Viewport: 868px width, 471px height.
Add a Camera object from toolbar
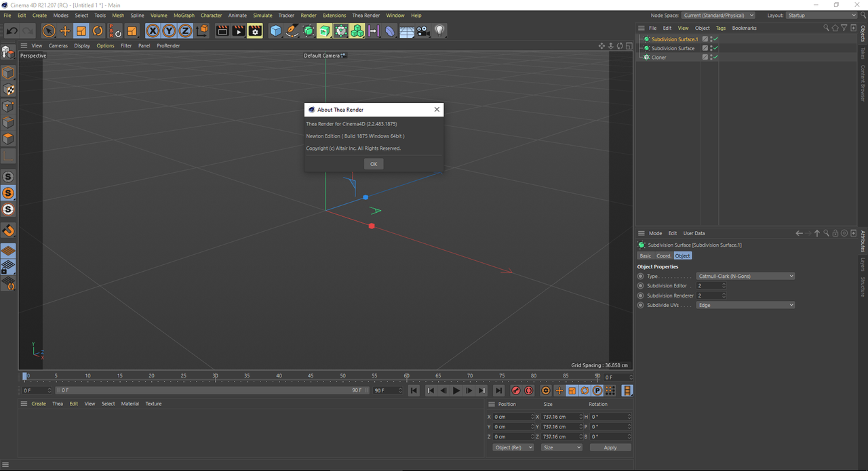pyautogui.click(x=423, y=30)
